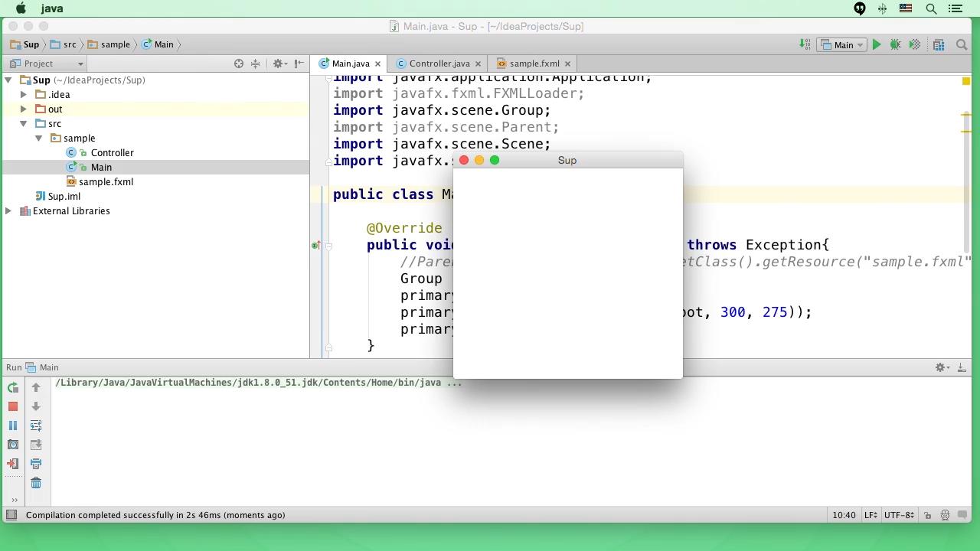Stop the running process with the red square
This screenshot has width=980, height=551.
point(13,406)
